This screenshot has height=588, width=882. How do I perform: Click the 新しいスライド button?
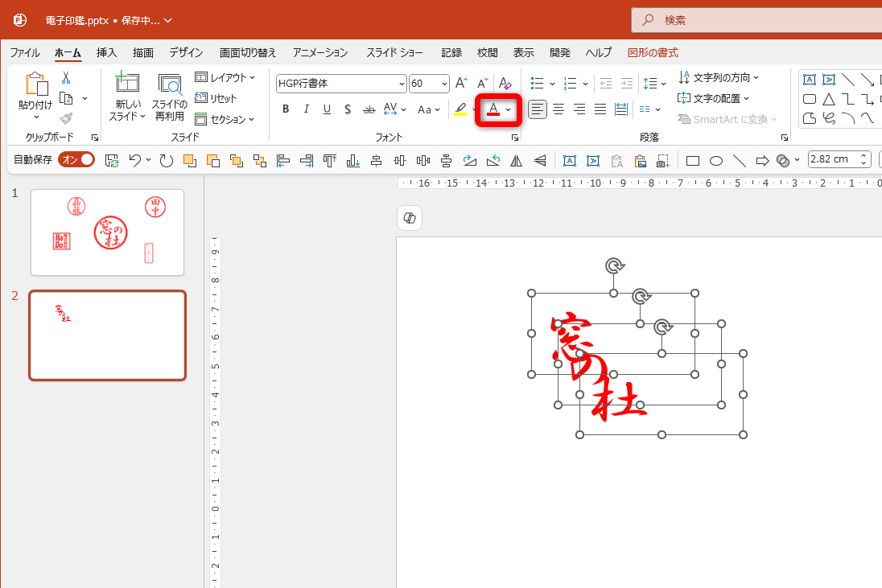(127, 97)
